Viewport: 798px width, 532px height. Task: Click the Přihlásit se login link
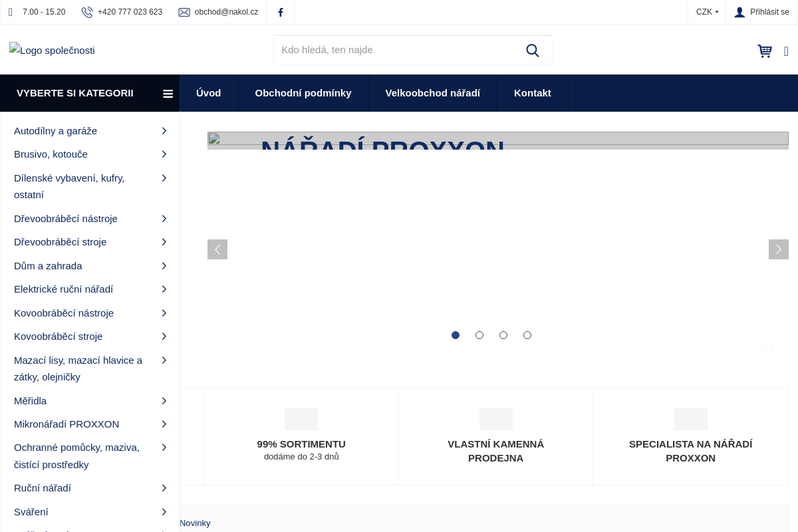pyautogui.click(x=762, y=12)
